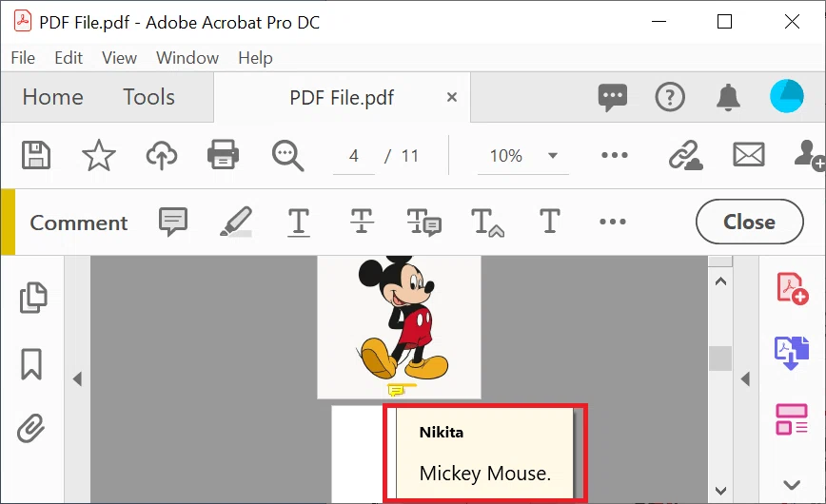Image resolution: width=826 pixels, height=504 pixels.
Task: Select the Underline text tool
Action: 298,223
